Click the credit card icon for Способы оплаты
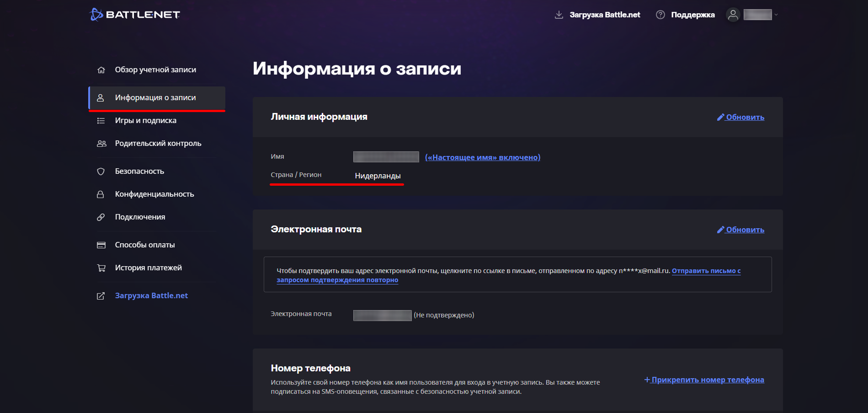 coord(101,245)
